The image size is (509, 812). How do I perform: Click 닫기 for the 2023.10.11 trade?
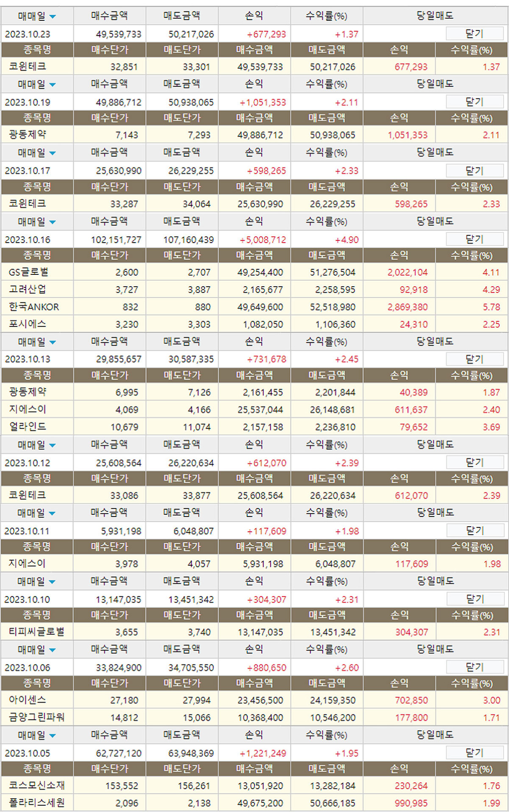(474, 531)
